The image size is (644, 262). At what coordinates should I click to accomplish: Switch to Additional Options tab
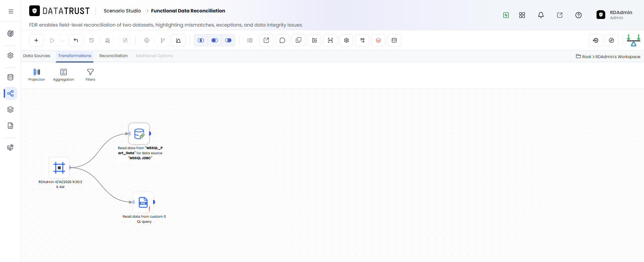pos(154,56)
